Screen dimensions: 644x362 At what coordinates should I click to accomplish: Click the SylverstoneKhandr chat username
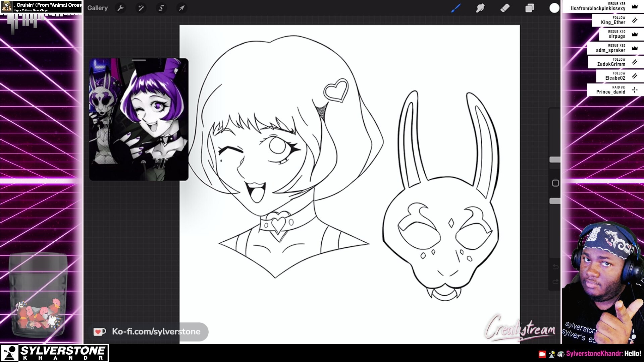594,354
